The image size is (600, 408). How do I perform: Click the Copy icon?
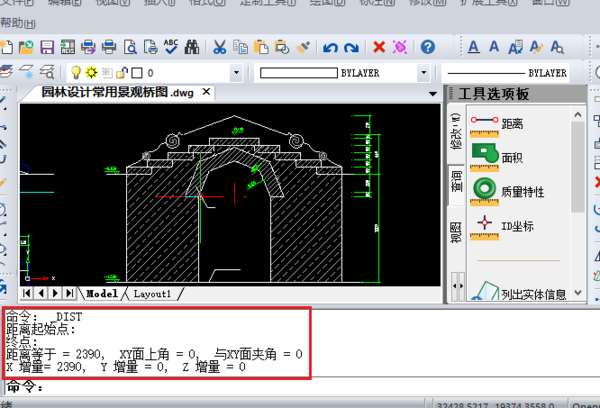pos(240,47)
